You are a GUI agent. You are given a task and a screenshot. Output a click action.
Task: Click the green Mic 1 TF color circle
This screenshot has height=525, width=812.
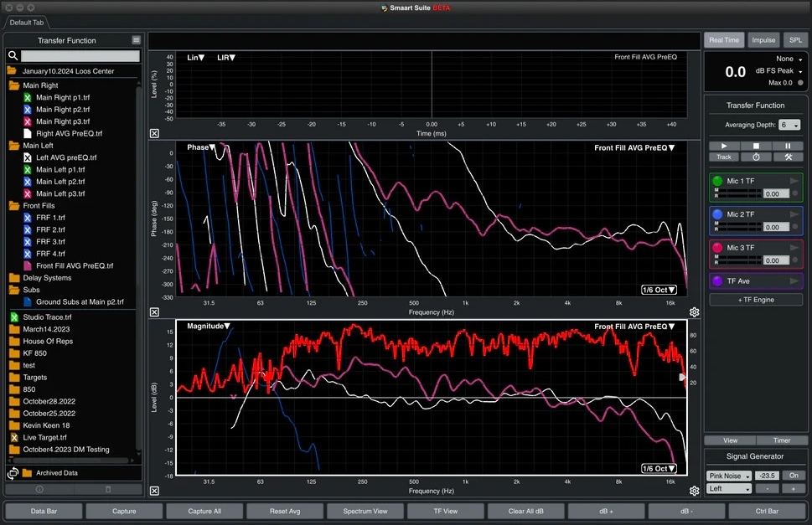tap(717, 181)
